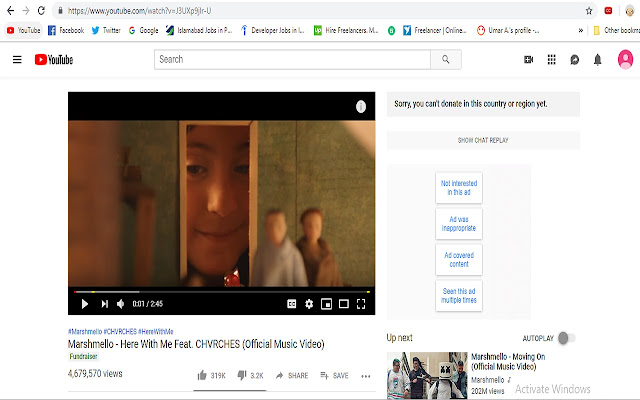Open the pink account avatar menu

625,60
